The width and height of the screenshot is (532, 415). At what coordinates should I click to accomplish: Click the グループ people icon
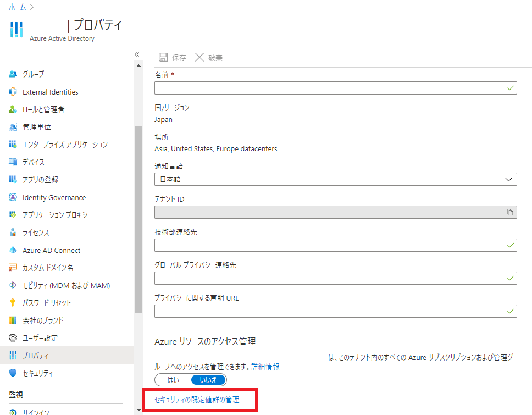(x=13, y=74)
